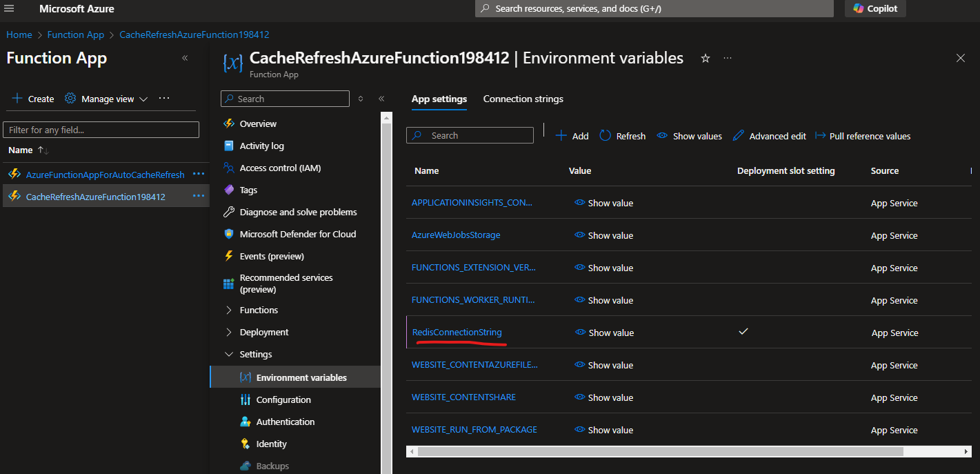Go to the Home breadcrumb

coord(19,34)
